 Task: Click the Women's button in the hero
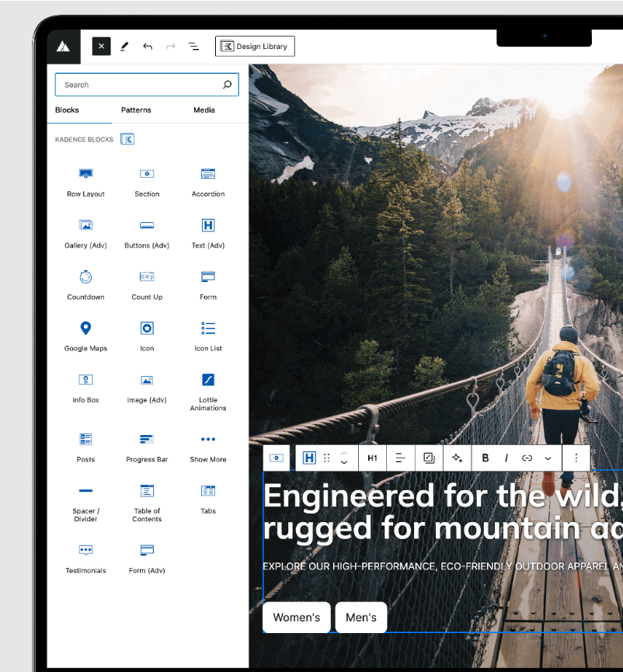296,617
